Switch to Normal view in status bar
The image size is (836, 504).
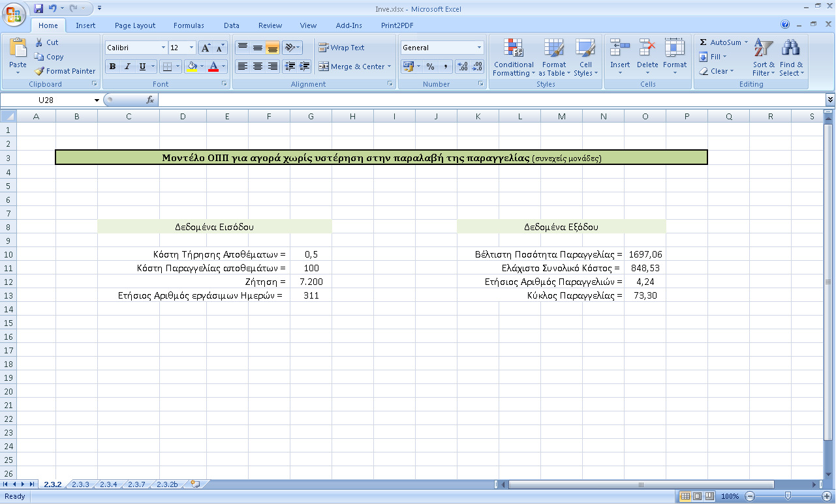coord(685,496)
